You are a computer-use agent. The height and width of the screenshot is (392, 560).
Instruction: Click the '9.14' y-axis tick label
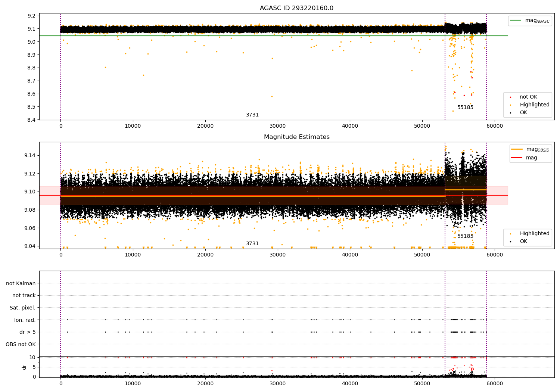(x=31, y=156)
